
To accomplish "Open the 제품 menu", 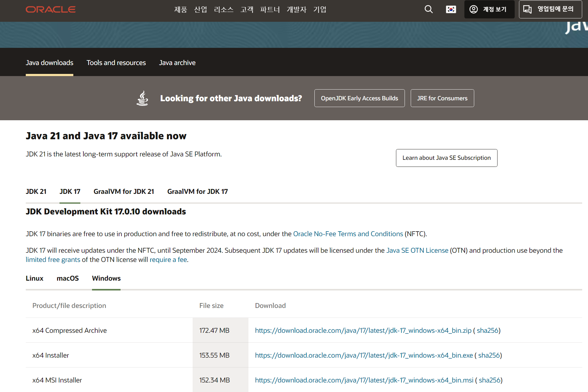I will coord(180,10).
